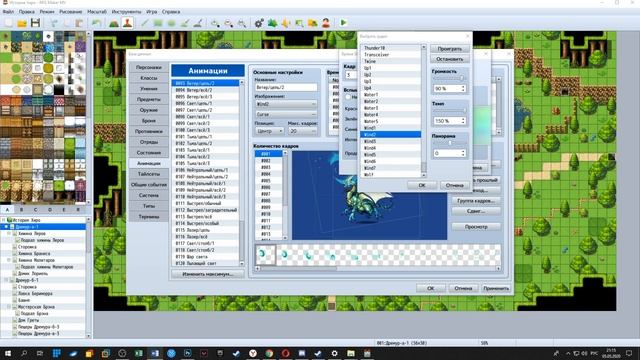
Task: Open the Файл menu
Action: point(8,12)
